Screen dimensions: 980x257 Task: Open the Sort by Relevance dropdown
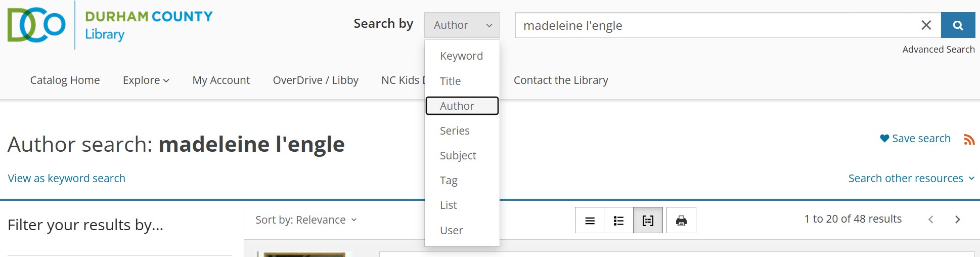306,220
